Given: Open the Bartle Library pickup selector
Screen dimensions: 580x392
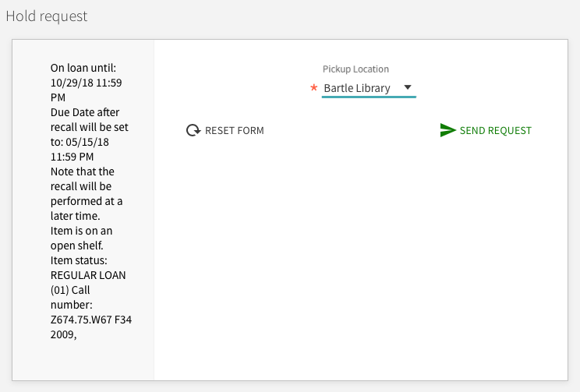Looking at the screenshot, I should [357, 88].
